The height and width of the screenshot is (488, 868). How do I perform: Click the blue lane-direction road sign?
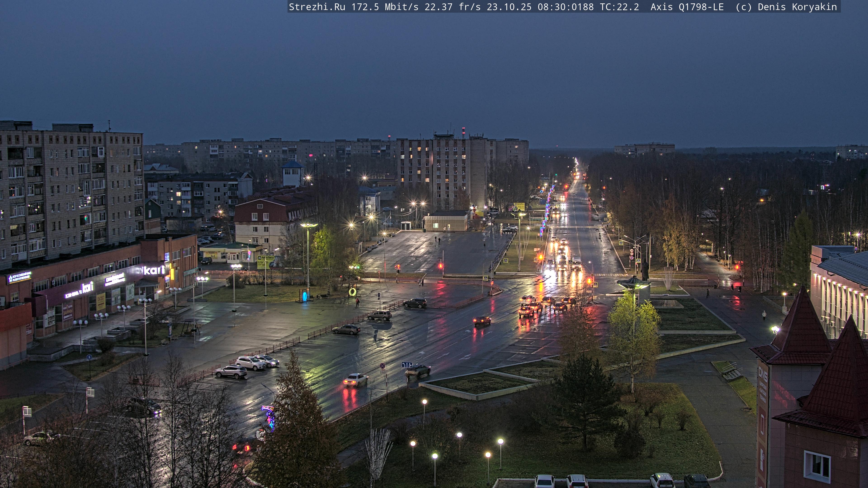(x=407, y=365)
